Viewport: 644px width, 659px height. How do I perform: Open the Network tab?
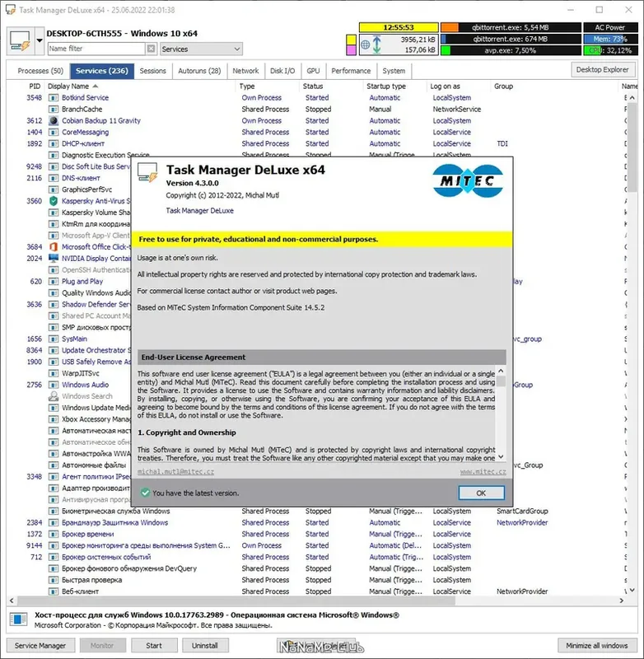pyautogui.click(x=245, y=71)
